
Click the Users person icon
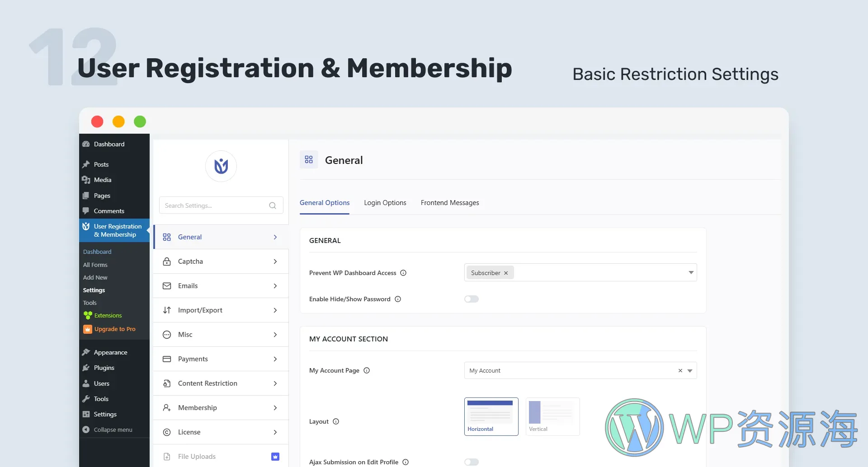coord(86,383)
